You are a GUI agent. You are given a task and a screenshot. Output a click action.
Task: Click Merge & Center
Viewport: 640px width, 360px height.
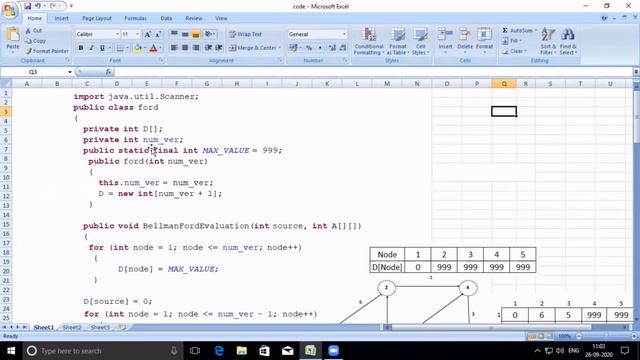click(252, 48)
